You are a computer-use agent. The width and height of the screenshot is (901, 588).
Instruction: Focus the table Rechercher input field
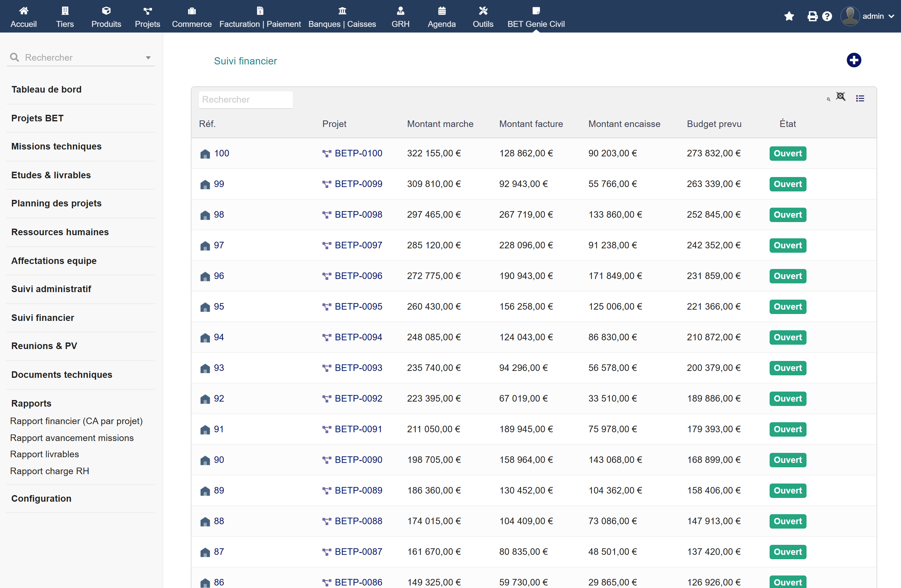(245, 99)
